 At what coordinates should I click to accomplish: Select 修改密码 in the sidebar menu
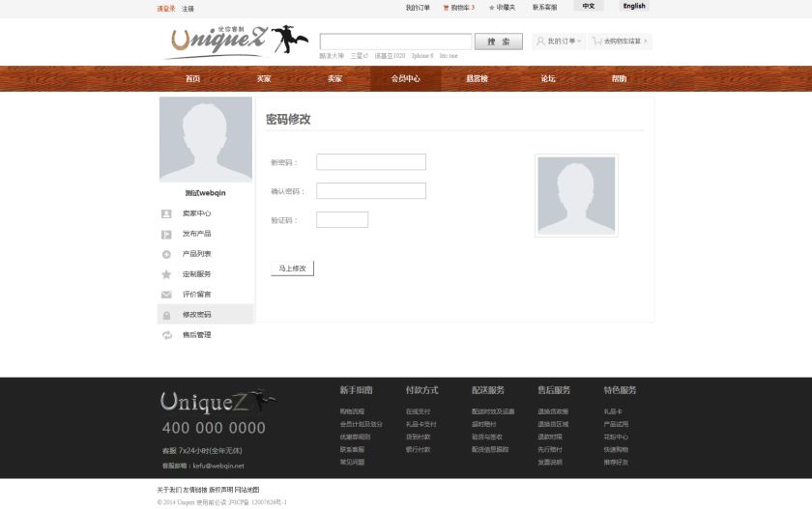[x=206, y=315]
